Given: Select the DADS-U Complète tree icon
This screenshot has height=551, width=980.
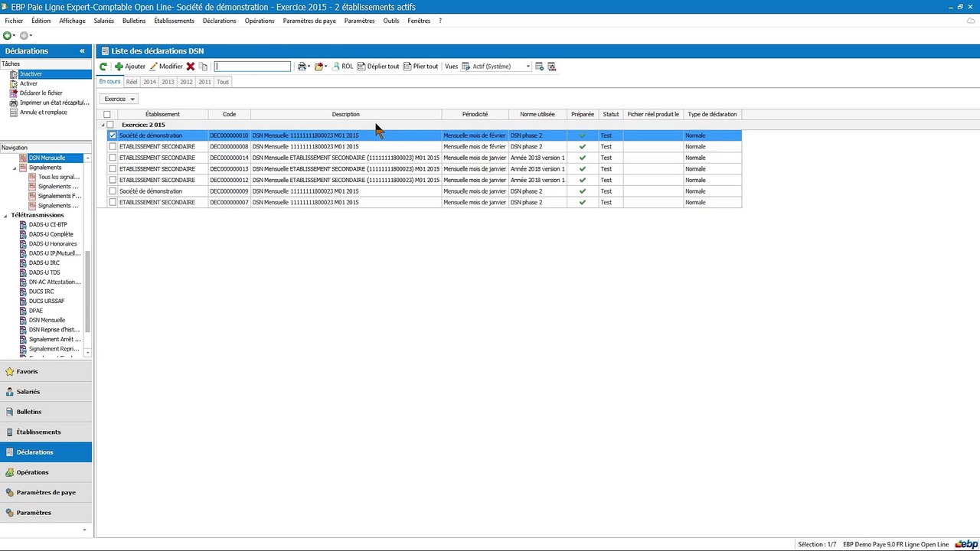Looking at the screenshot, I should (23, 234).
